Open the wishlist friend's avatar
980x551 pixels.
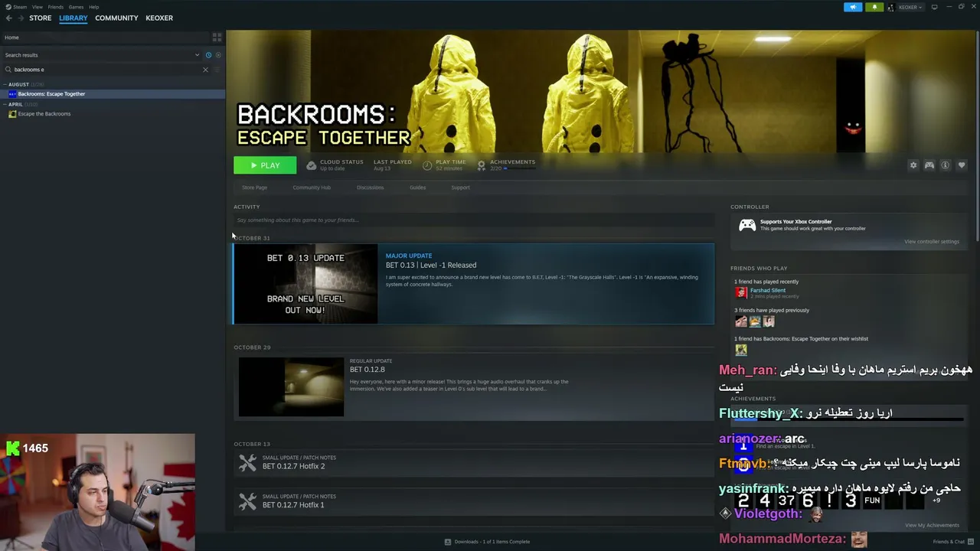(x=740, y=350)
